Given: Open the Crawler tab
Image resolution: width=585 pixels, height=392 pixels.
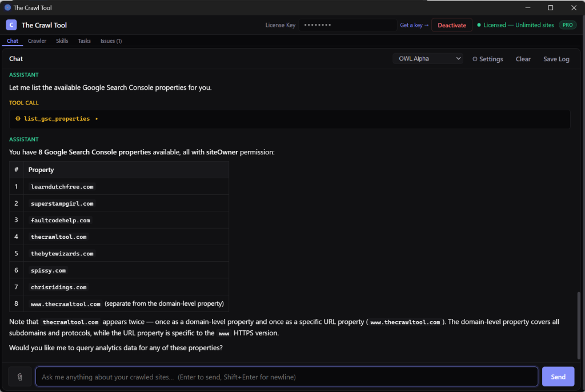Looking at the screenshot, I should click(x=37, y=41).
